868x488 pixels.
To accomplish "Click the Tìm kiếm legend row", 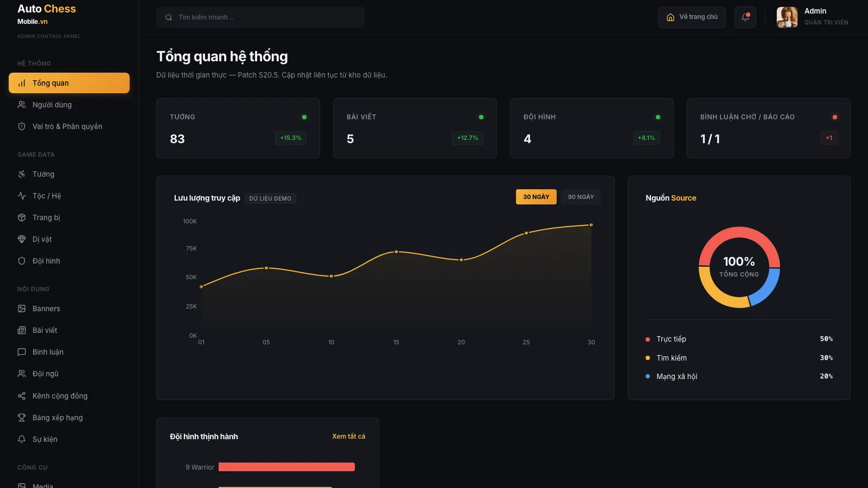I will point(739,358).
